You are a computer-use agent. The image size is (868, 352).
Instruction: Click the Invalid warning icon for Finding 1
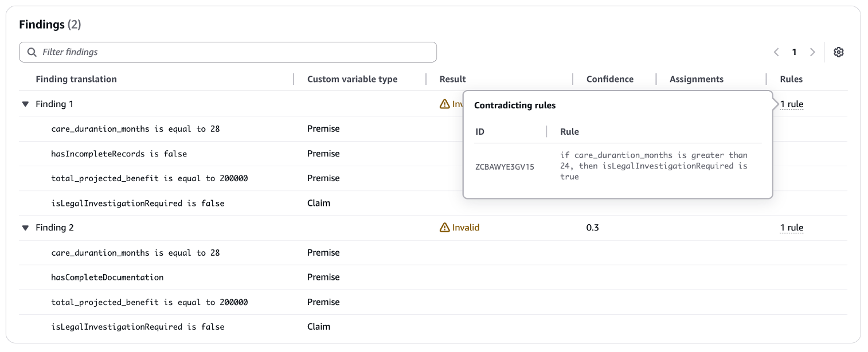click(444, 104)
